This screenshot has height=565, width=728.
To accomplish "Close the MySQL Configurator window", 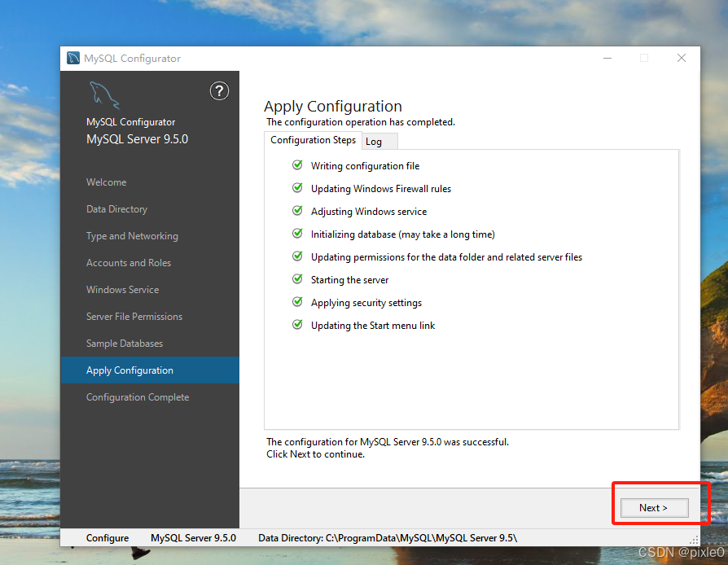I will [681, 58].
